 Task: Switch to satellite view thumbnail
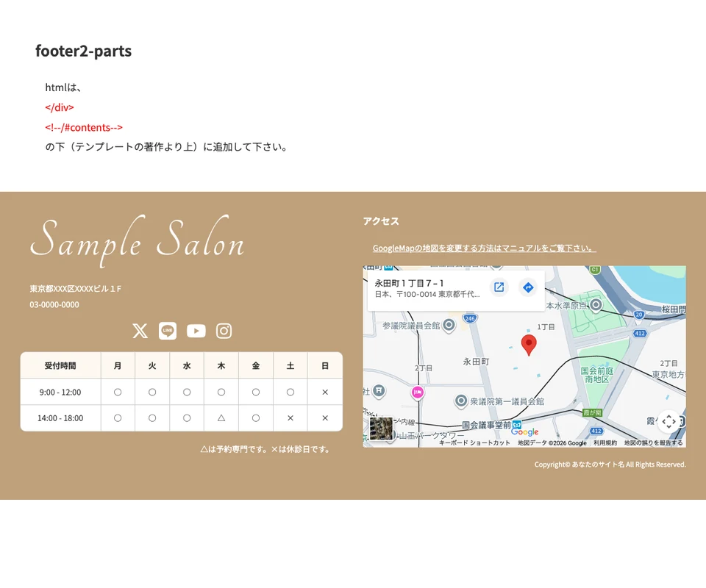[x=381, y=429]
